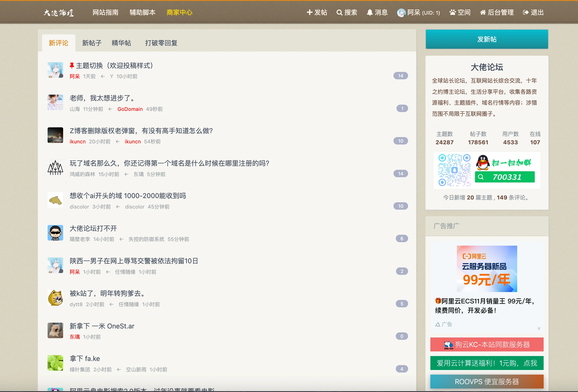
Task: Open post 陕西一男子在网上辱骂交警
Action: tap(134, 261)
